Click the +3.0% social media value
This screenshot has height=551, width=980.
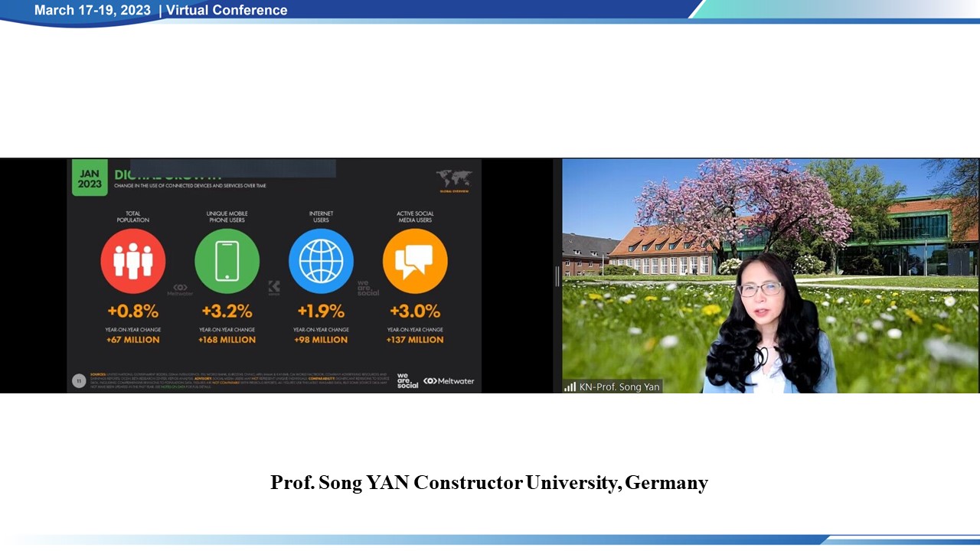pos(415,311)
